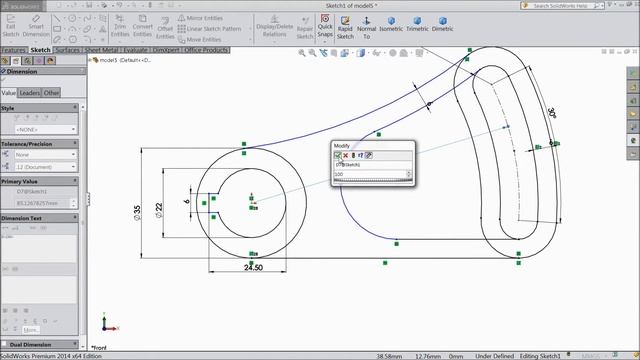Click the More... button in Dimension Text

click(x=31, y=330)
